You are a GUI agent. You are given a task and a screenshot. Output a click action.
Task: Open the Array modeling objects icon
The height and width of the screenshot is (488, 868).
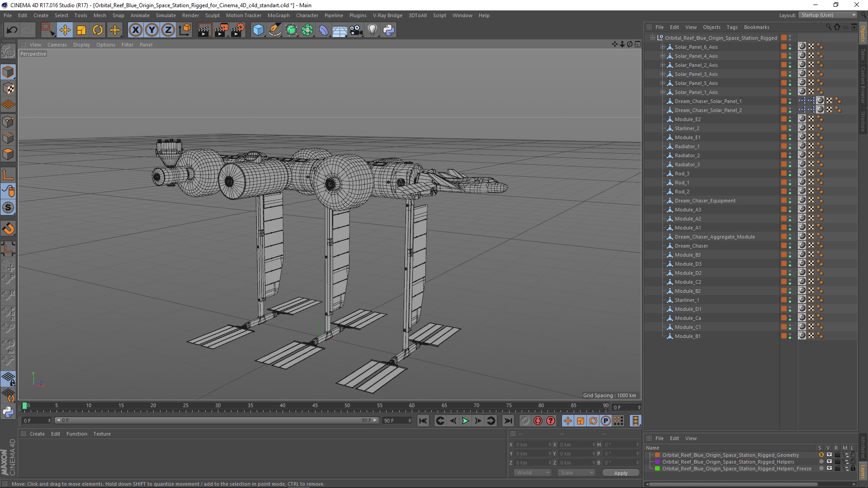307,30
